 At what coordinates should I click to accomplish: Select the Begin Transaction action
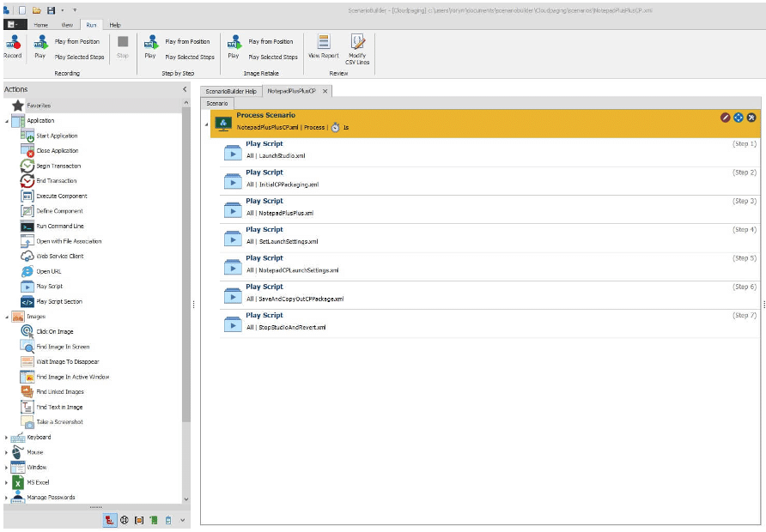(51, 166)
